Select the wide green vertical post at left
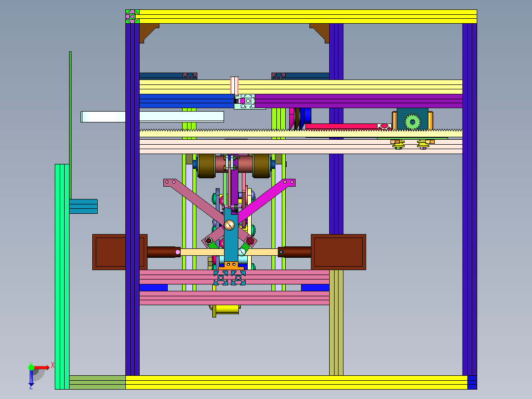532x399 pixels. pos(62,277)
